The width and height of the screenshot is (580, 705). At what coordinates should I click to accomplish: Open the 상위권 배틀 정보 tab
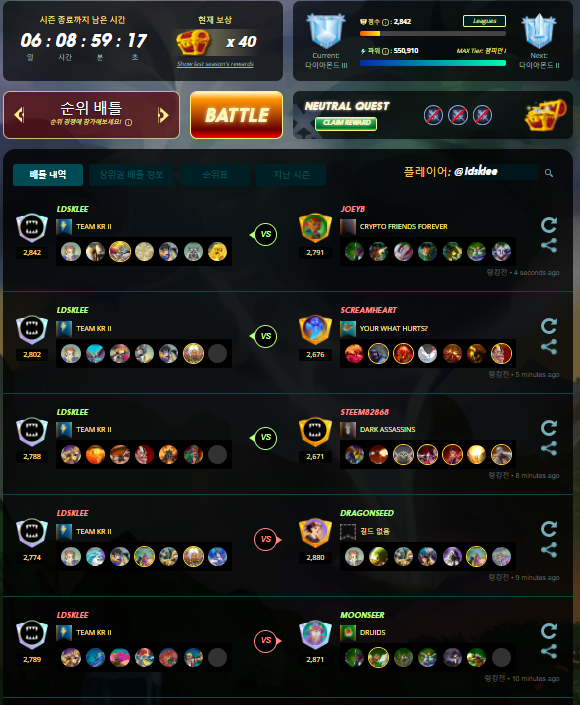131,174
